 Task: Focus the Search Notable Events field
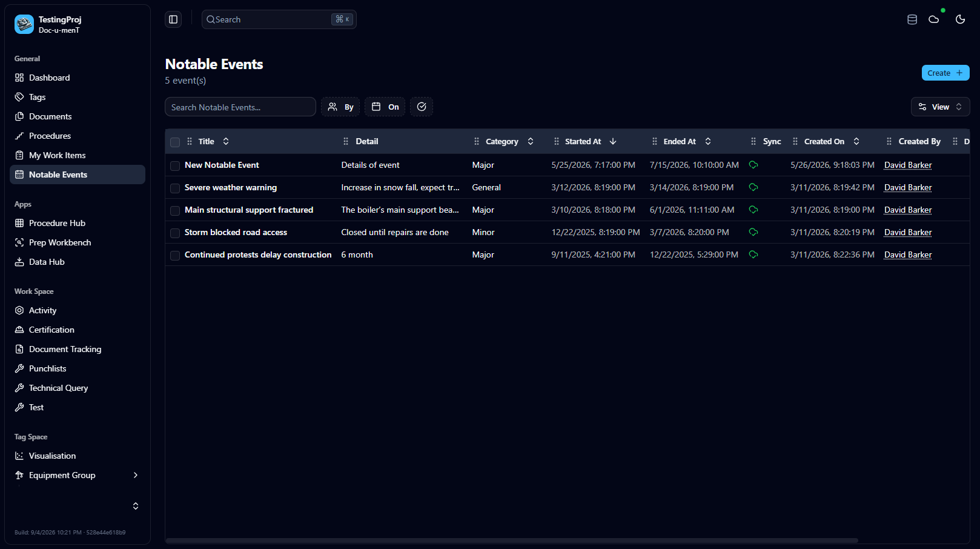tap(240, 107)
